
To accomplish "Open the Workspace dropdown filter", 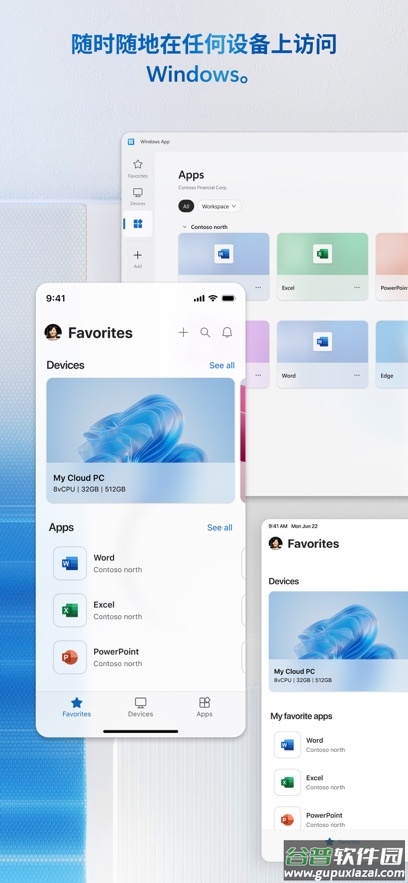I will tap(219, 207).
